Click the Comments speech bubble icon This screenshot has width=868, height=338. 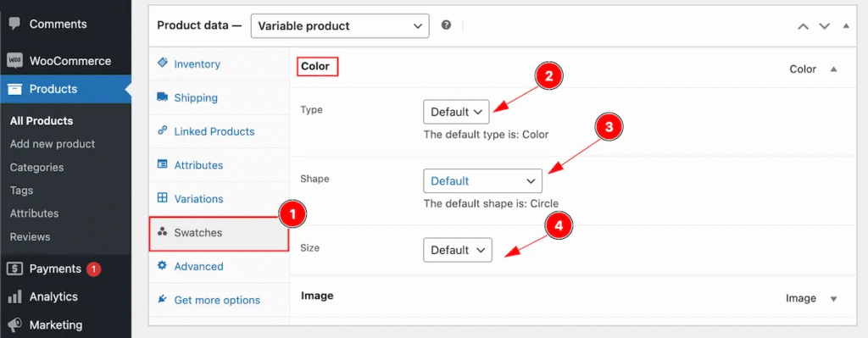(x=15, y=25)
